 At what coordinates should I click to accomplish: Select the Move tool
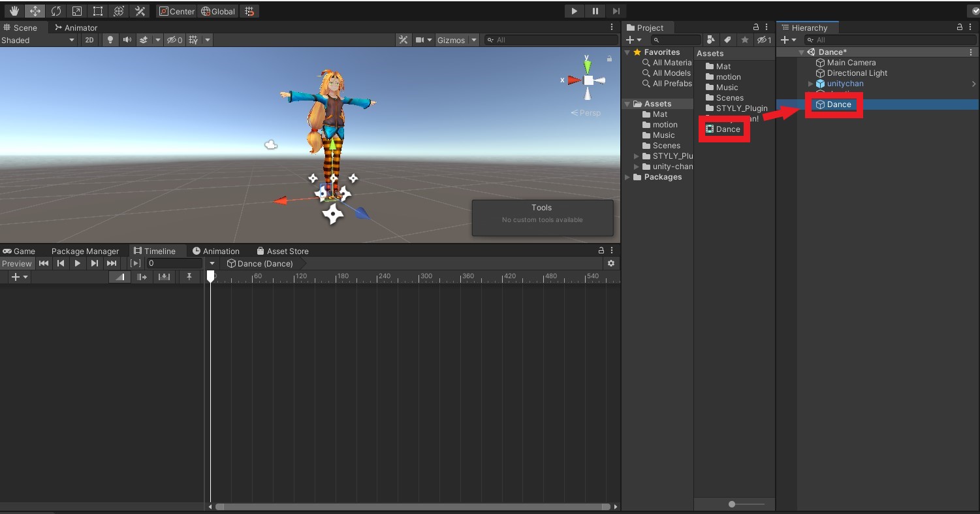[35, 11]
